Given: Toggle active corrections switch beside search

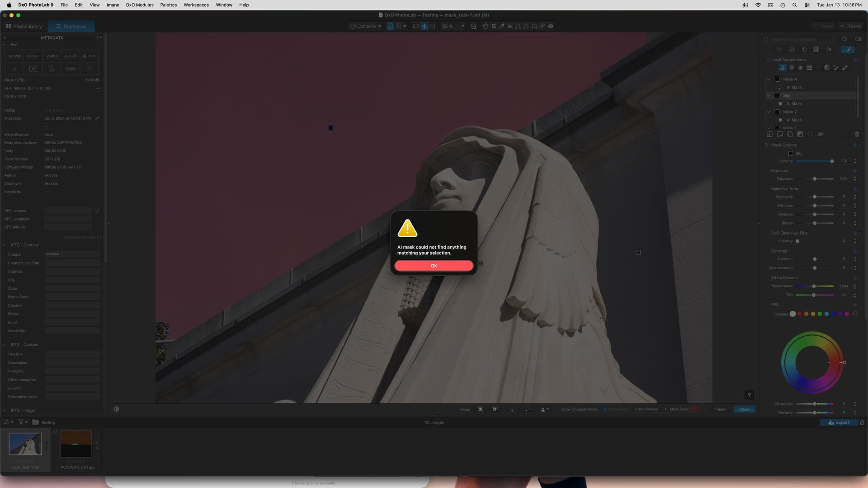Looking at the screenshot, I should (x=858, y=39).
